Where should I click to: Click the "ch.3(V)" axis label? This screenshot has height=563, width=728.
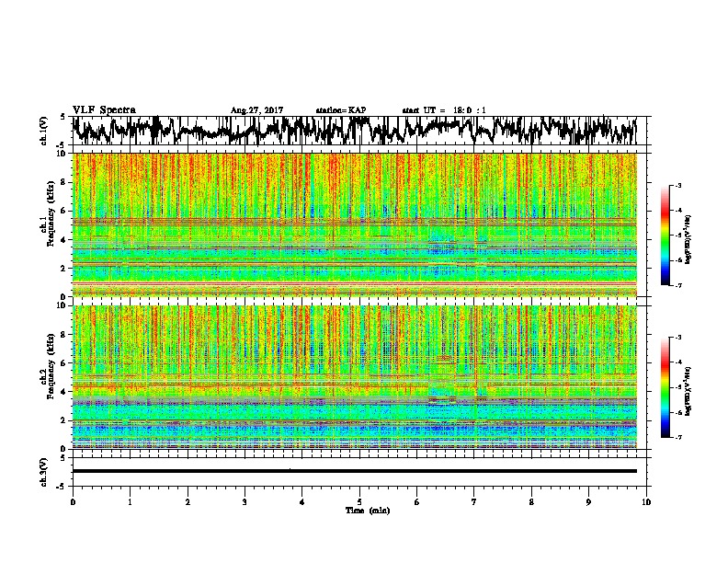pos(44,472)
